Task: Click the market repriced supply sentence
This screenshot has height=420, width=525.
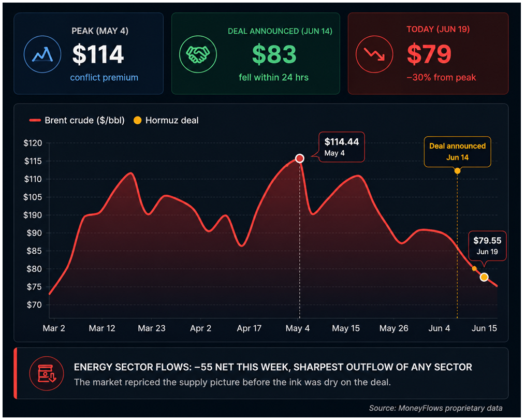Action: (232, 382)
